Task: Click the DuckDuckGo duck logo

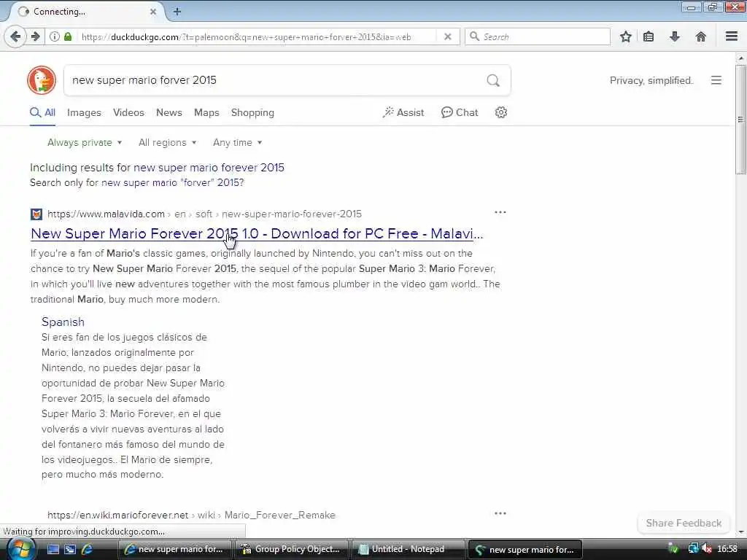Action: (x=42, y=80)
